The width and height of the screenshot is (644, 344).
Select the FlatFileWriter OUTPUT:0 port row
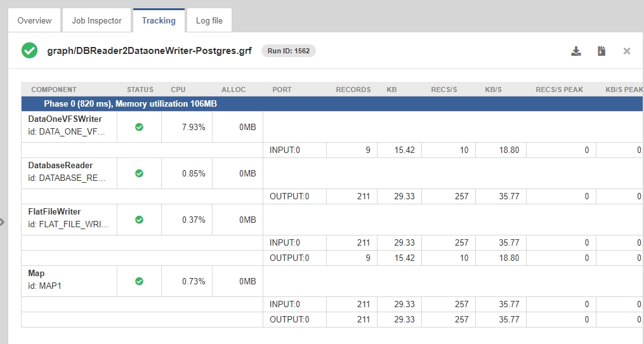332,258
